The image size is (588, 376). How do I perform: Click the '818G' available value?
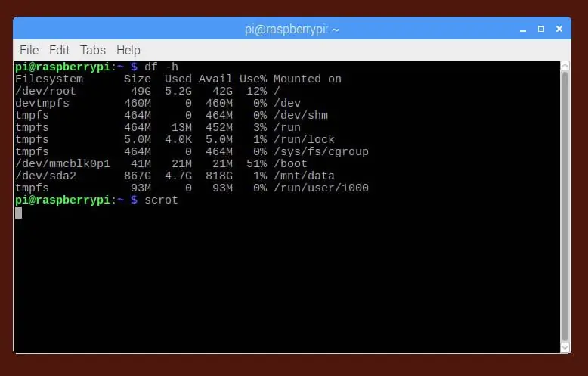tap(219, 176)
